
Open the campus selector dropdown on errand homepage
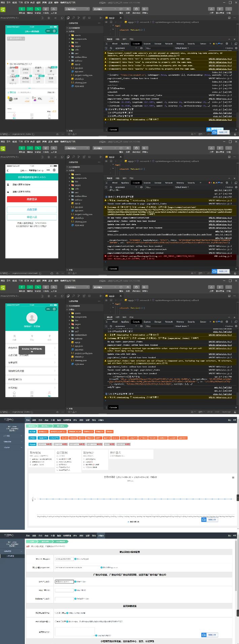pos(16,38)
